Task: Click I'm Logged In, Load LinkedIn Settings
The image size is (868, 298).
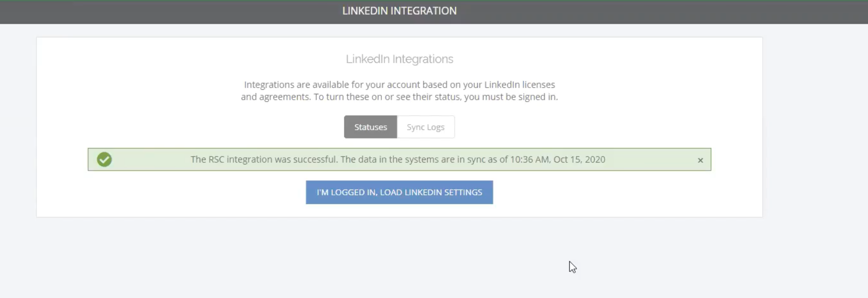Action: click(x=400, y=192)
